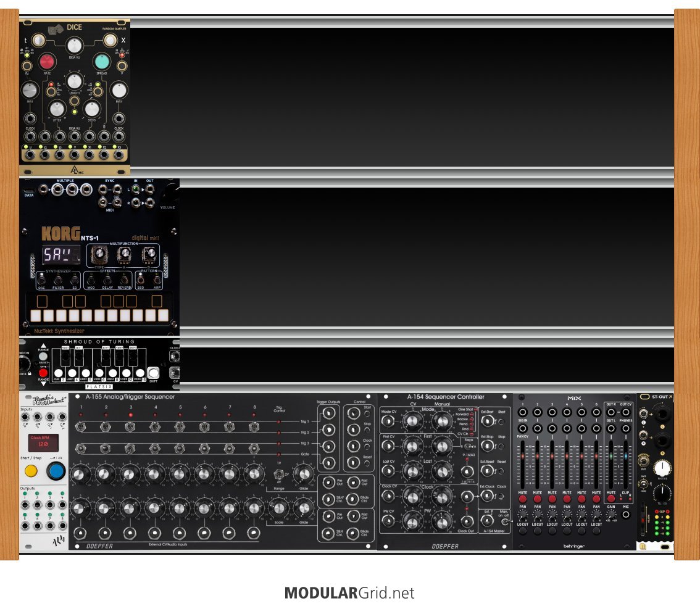Click the KORG logo on the NTS-1

(60, 233)
